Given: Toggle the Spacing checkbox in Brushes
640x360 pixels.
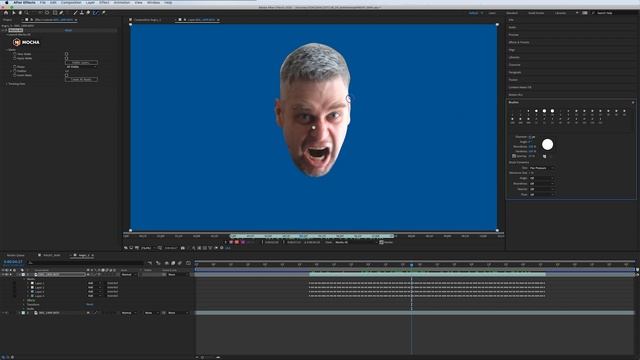Looking at the screenshot, I should (x=514, y=156).
